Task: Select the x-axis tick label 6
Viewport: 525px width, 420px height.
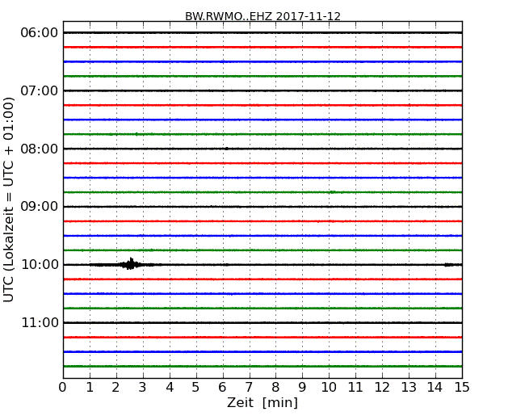Action: [x=223, y=388]
